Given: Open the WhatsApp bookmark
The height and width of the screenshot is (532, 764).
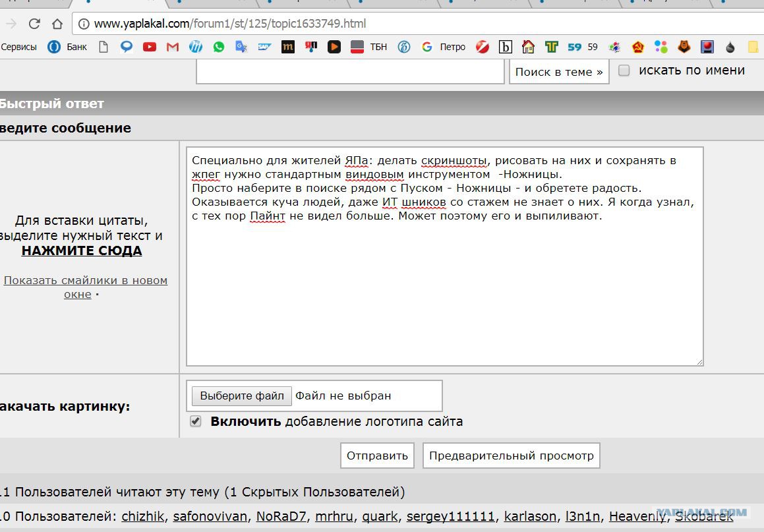Looking at the screenshot, I should (x=219, y=47).
